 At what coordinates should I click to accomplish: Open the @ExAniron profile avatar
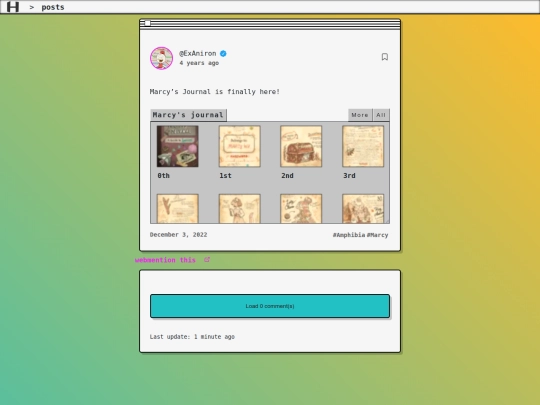[162, 58]
